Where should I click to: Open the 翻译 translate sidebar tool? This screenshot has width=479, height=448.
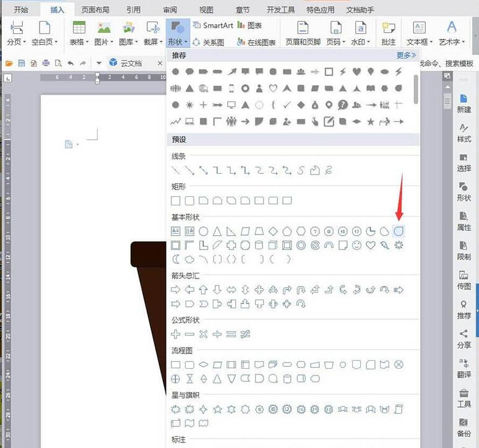point(464,368)
